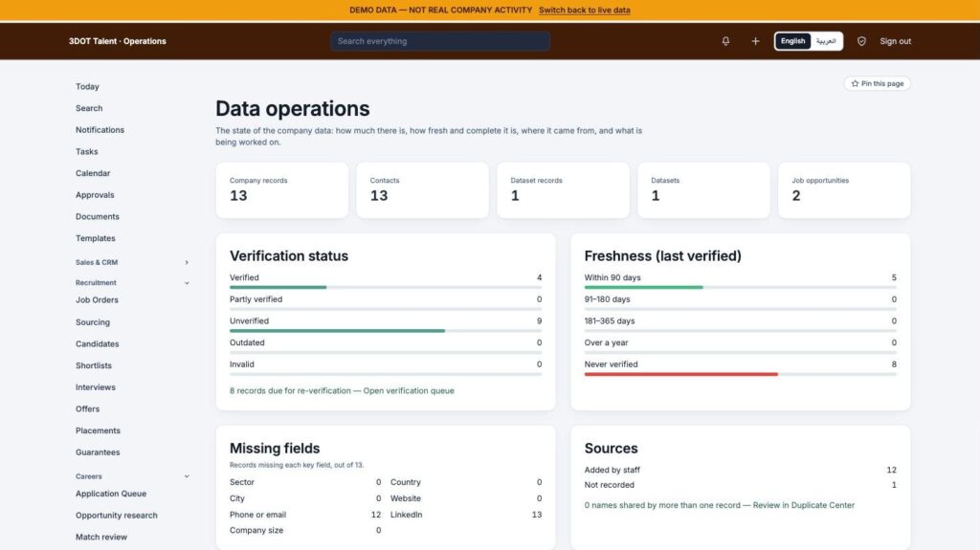Image resolution: width=980 pixels, height=550 pixels.
Task: Click the Country missing field row
Action: [466, 482]
